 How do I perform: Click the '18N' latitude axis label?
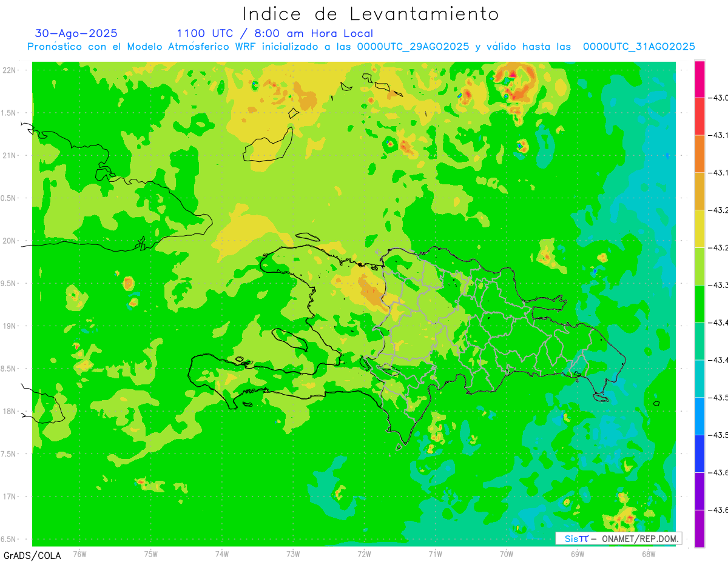(x=9, y=411)
